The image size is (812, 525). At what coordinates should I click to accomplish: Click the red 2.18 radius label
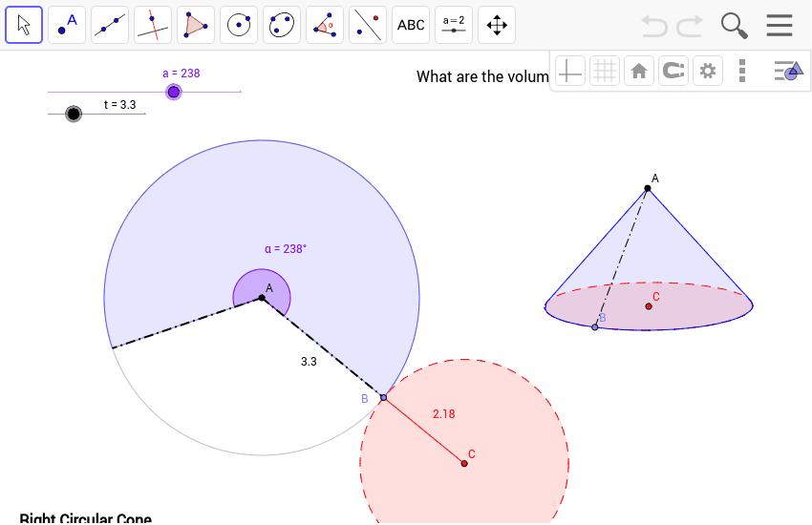(444, 413)
